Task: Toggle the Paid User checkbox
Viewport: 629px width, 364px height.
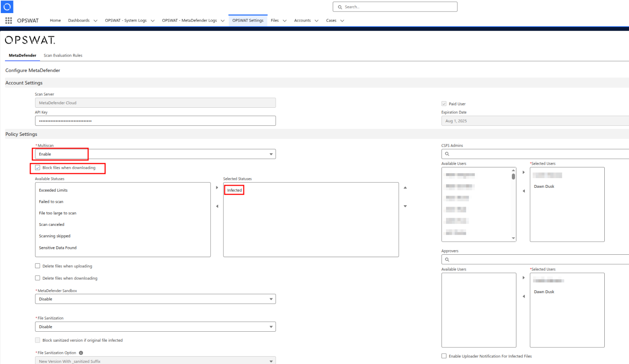Action: (444, 104)
